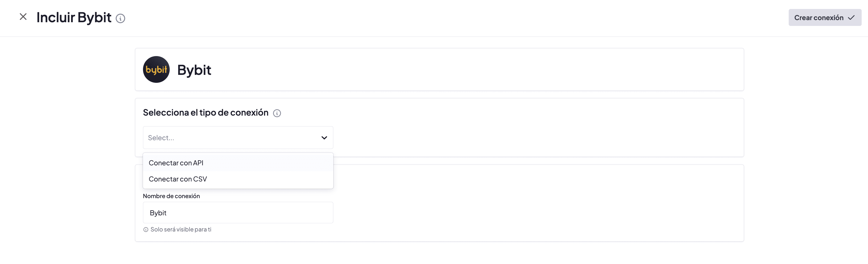868x264 pixels.
Task: Click the "Bybit" connection name input field
Action: coord(238,212)
